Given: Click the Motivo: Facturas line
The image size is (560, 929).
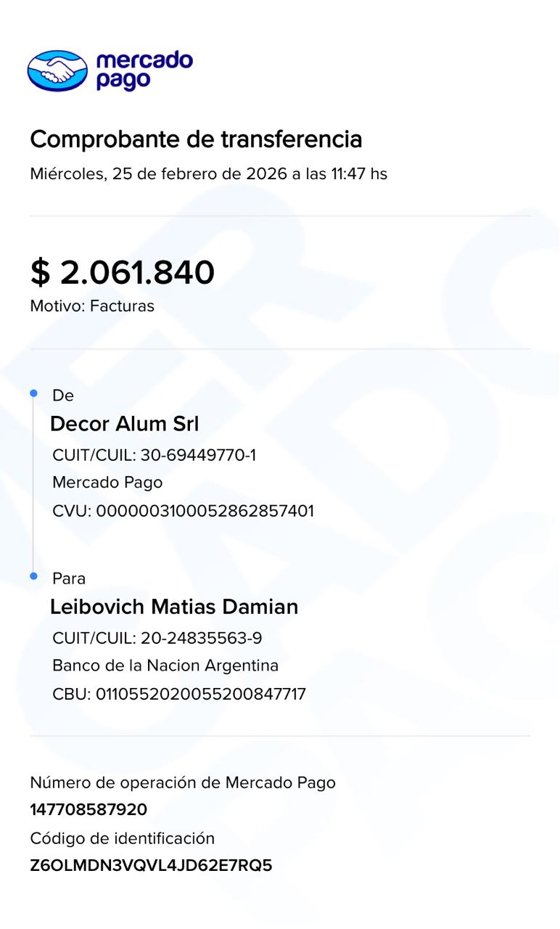Looking at the screenshot, I should point(92,306).
